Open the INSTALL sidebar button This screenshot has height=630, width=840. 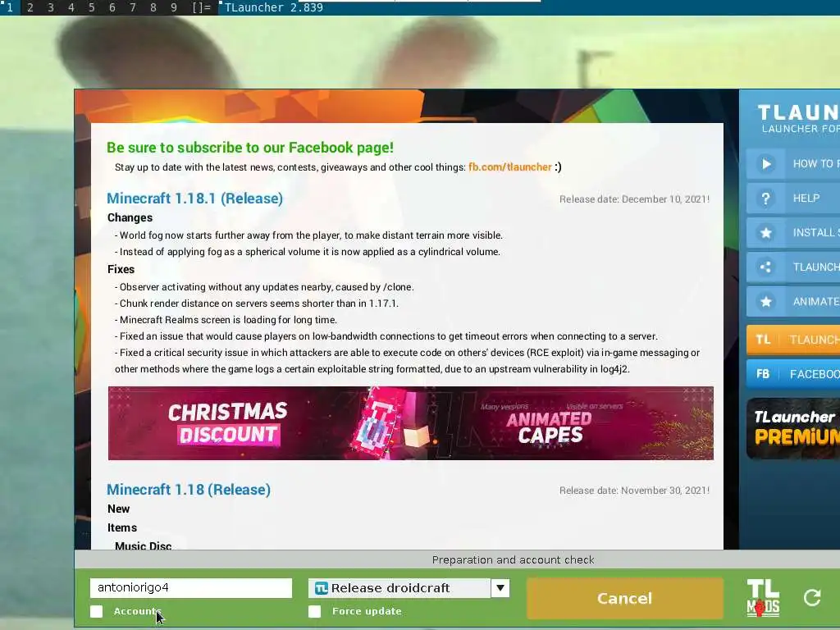[x=793, y=232]
